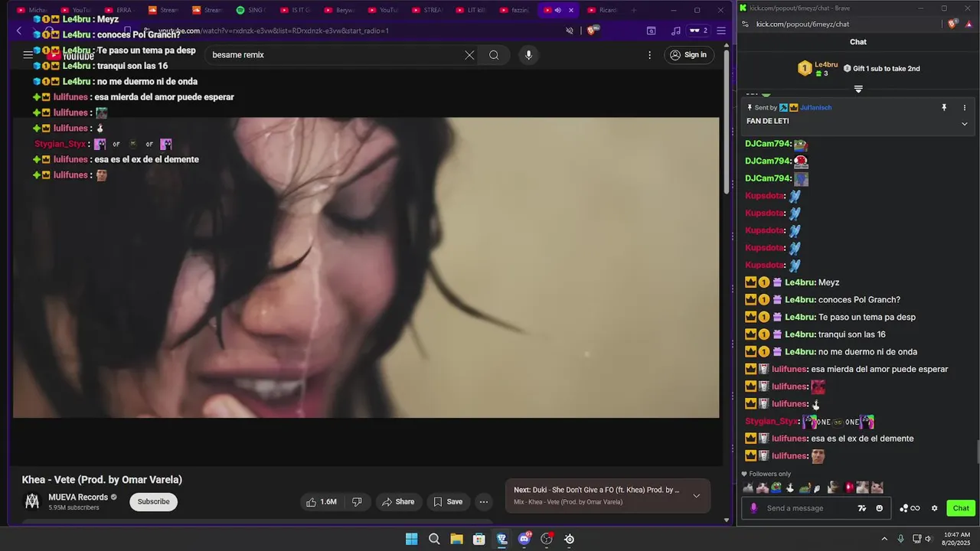Collapse the gift leaderboard with down arrow

pos(858,89)
